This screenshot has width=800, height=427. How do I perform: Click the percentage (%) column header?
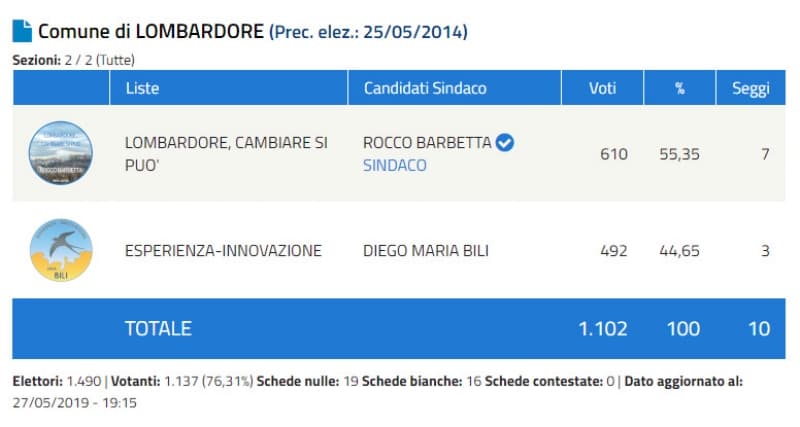pos(679,88)
